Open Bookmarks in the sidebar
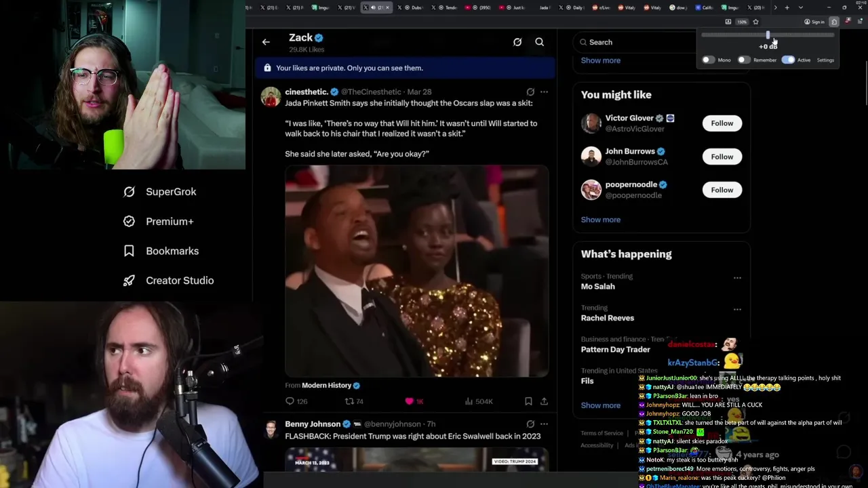Image resolution: width=868 pixels, height=488 pixels. 161,251
